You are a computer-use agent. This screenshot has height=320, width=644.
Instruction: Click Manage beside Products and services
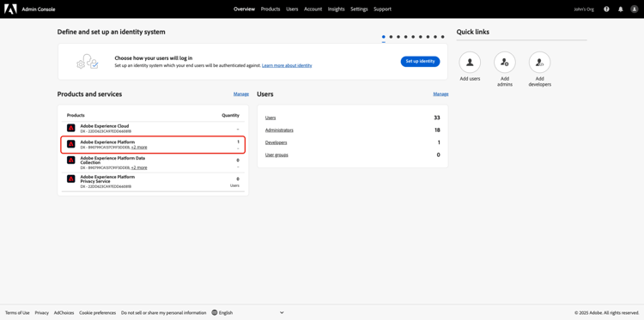click(x=241, y=94)
